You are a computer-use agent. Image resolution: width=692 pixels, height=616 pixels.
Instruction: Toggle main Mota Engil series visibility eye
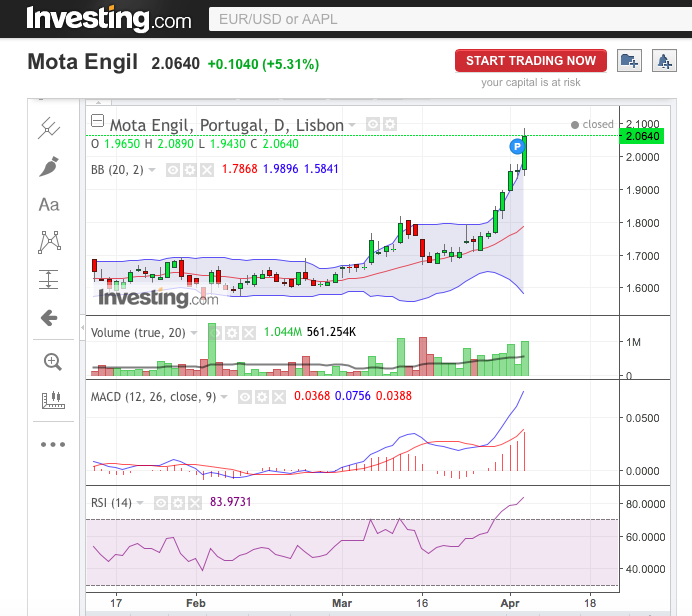click(x=373, y=124)
